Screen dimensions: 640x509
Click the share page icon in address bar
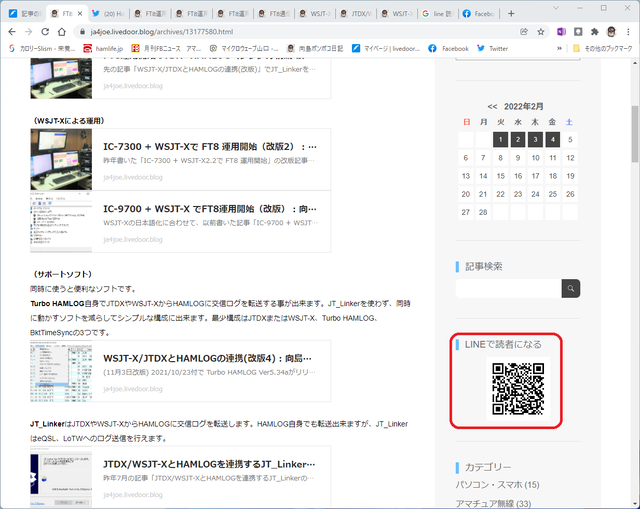pyautogui.click(x=524, y=32)
